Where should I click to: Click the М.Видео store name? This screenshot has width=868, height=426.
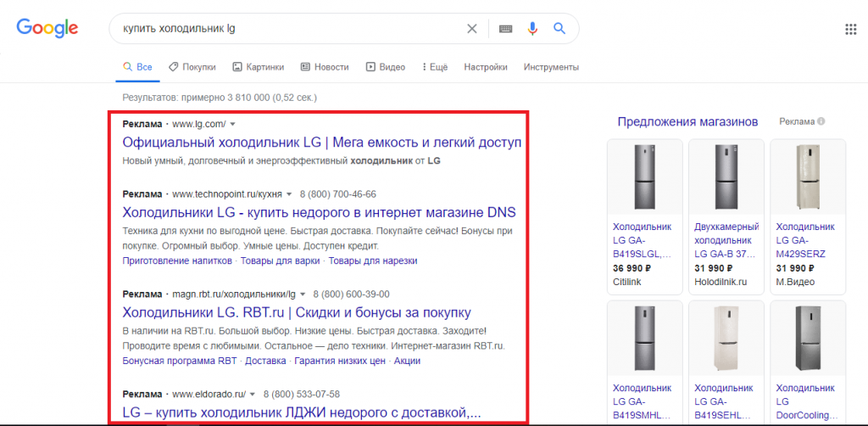tap(795, 282)
